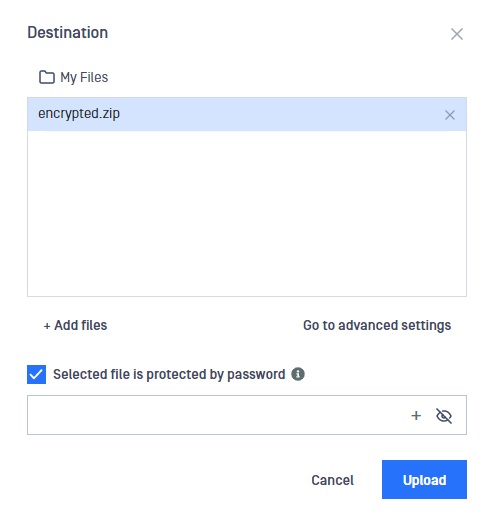Select the highlighted encrypted.zip row
The width and height of the screenshot is (494, 517).
pyautogui.click(x=247, y=114)
